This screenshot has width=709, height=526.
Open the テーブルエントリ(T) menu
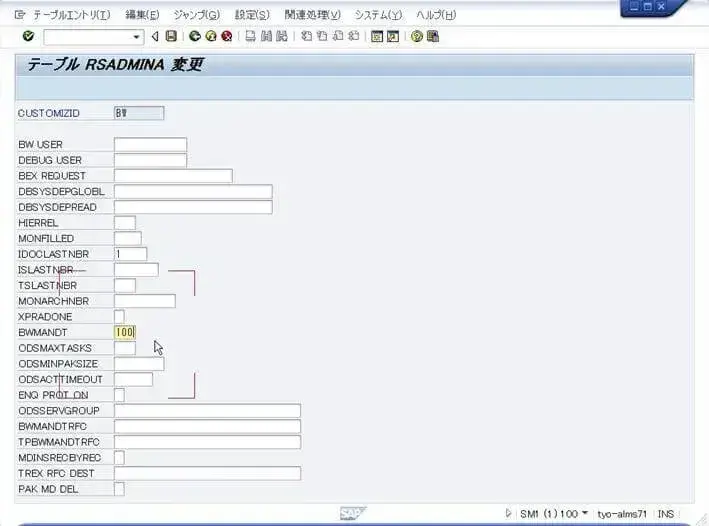(71, 15)
